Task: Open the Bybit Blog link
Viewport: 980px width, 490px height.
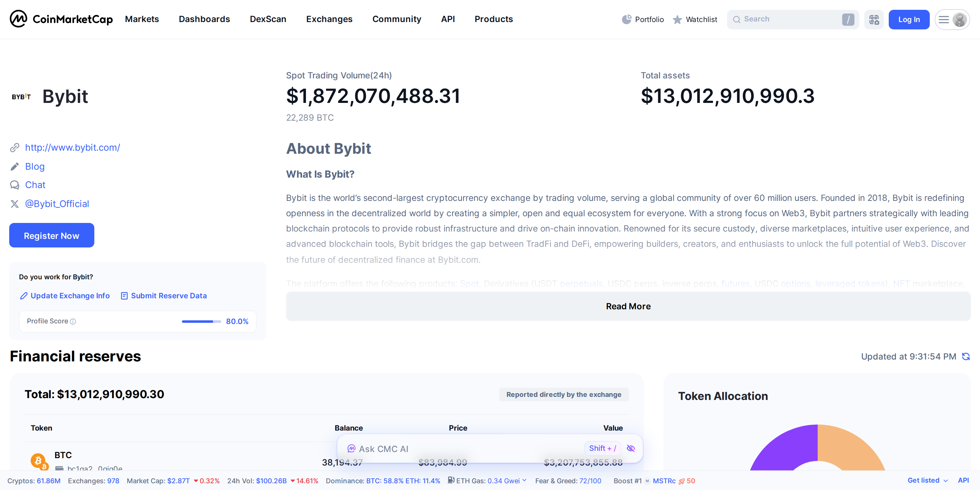Action: click(x=35, y=167)
